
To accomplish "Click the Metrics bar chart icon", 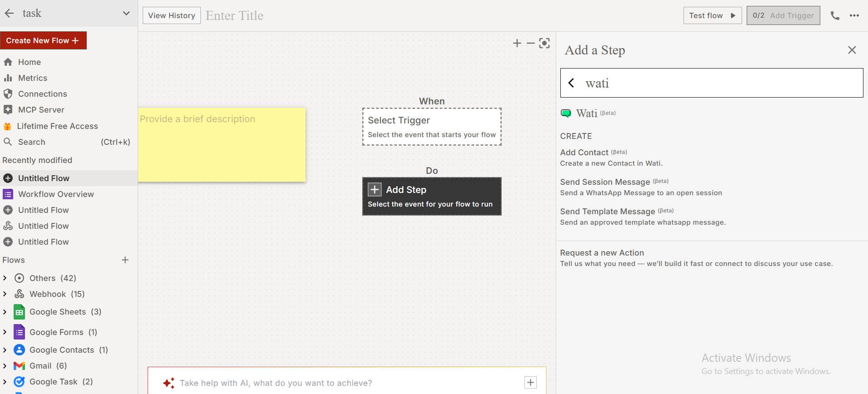I will click(x=8, y=78).
